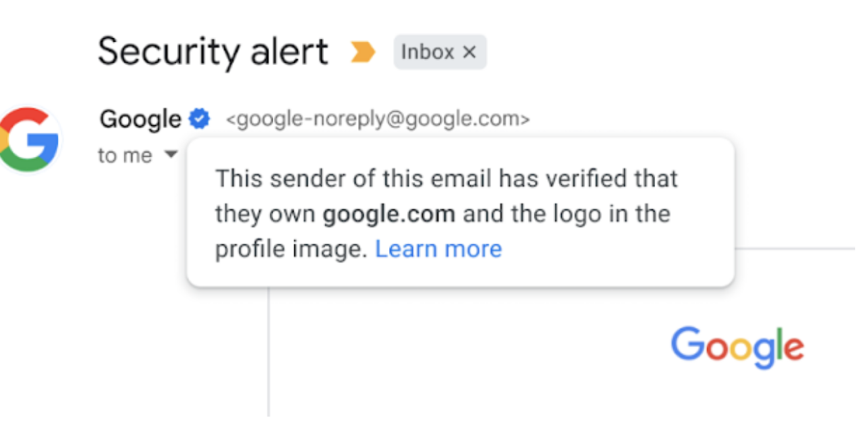Click the sender name Google
The height and width of the screenshot is (439, 868).
(x=140, y=119)
